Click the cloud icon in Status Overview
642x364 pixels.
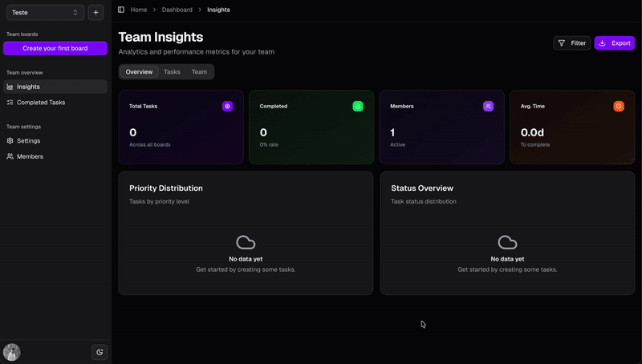[507, 242]
